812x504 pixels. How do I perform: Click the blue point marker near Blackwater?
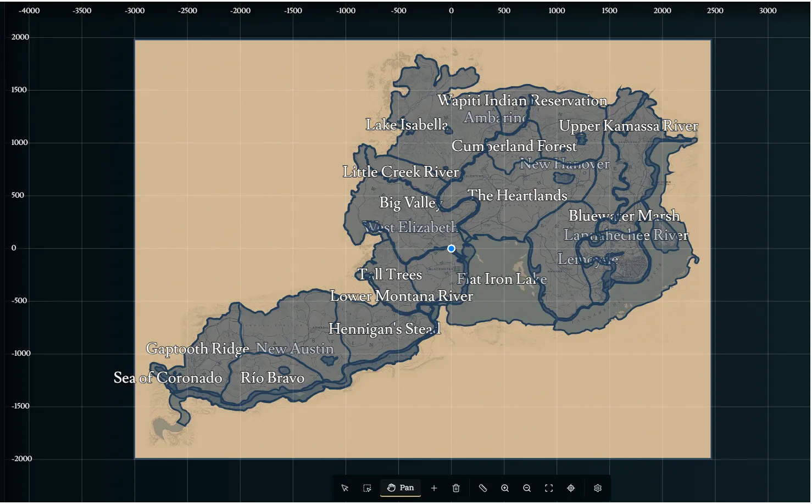click(451, 249)
